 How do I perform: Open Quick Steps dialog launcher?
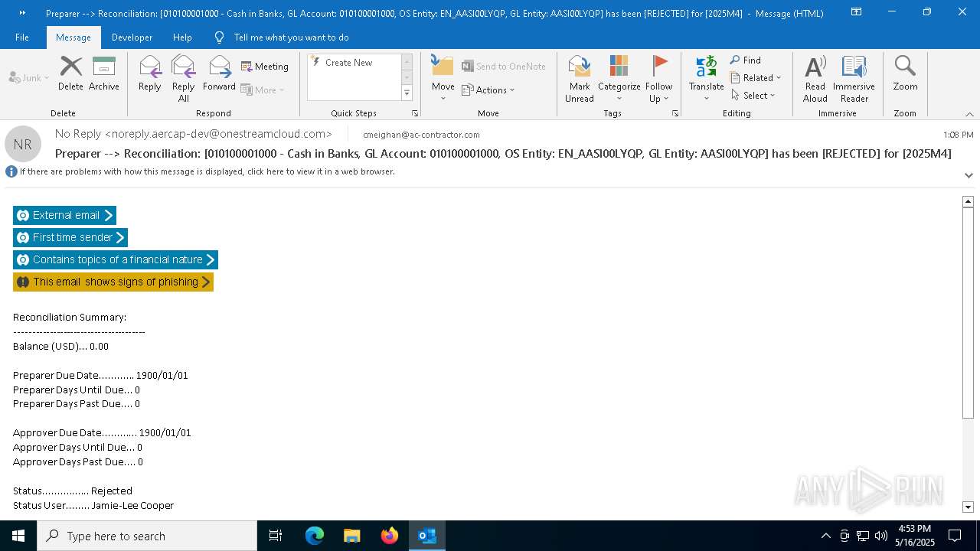(x=415, y=113)
